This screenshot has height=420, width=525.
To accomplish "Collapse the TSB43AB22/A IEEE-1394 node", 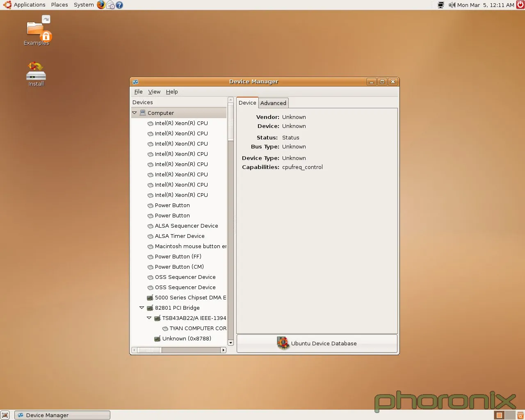I will click(149, 318).
